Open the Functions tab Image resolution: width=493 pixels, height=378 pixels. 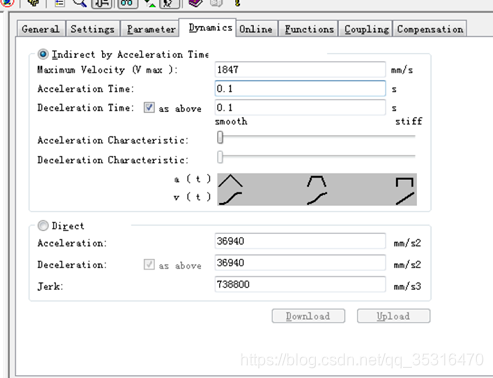(x=309, y=29)
